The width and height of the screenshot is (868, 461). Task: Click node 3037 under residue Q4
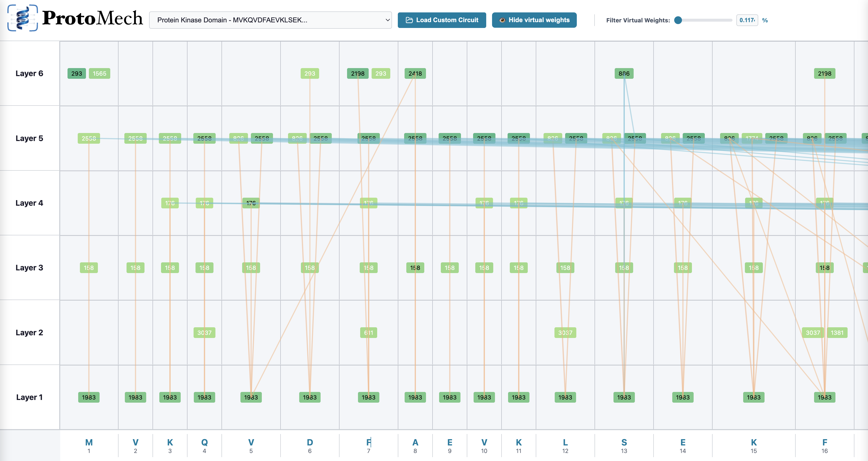(204, 333)
